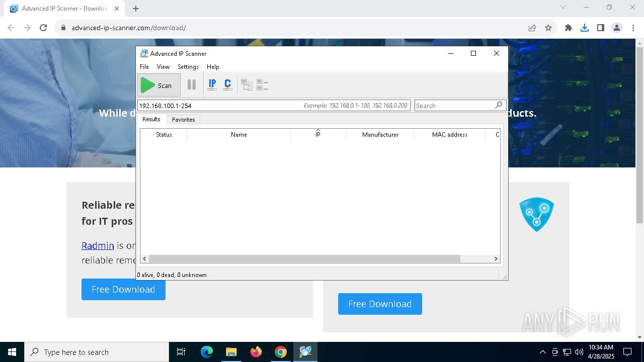644x362 pixels.
Task: Open the Chrome profile icon
Action: pyautogui.click(x=617, y=28)
